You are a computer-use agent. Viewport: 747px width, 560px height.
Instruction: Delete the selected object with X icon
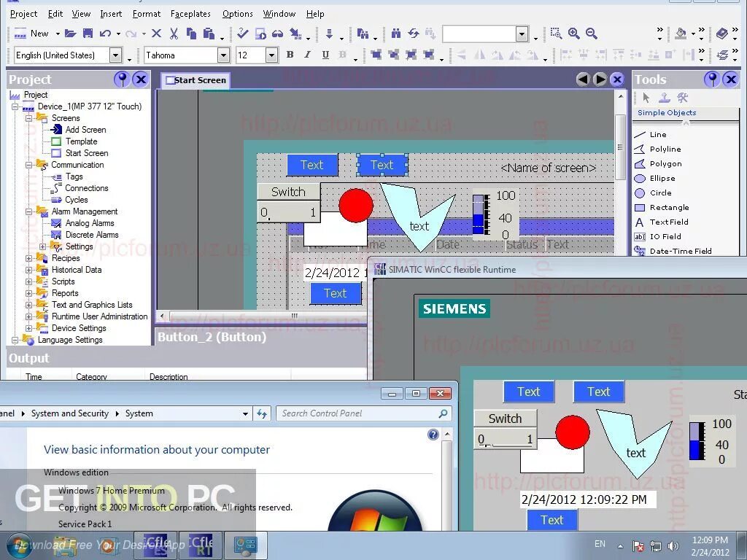156,34
